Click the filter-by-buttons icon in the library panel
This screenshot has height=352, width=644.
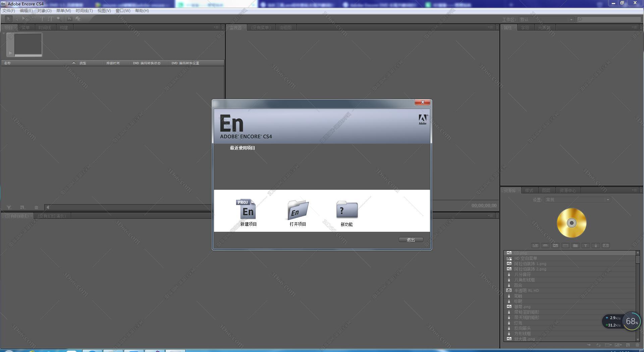pyautogui.click(x=545, y=246)
